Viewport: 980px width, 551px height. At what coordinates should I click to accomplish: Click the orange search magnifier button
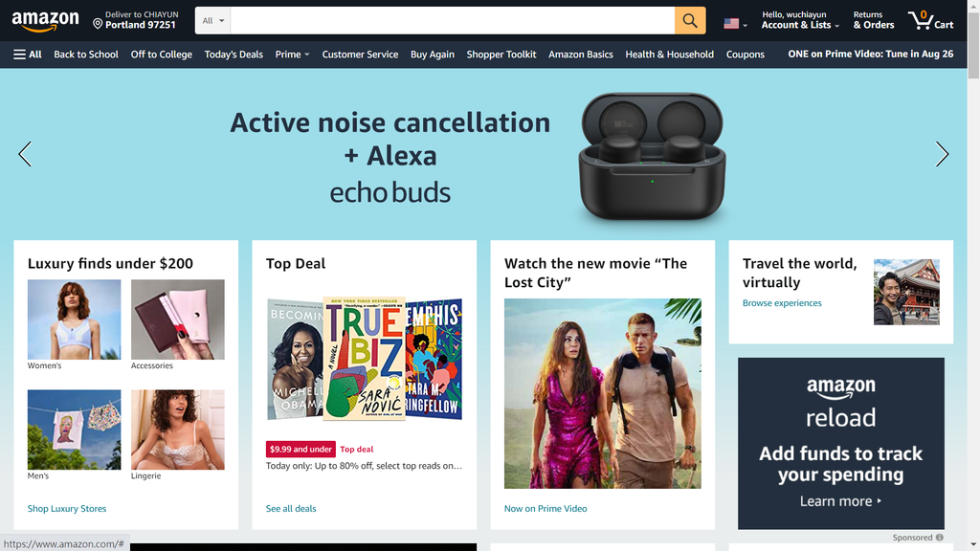pyautogui.click(x=690, y=21)
